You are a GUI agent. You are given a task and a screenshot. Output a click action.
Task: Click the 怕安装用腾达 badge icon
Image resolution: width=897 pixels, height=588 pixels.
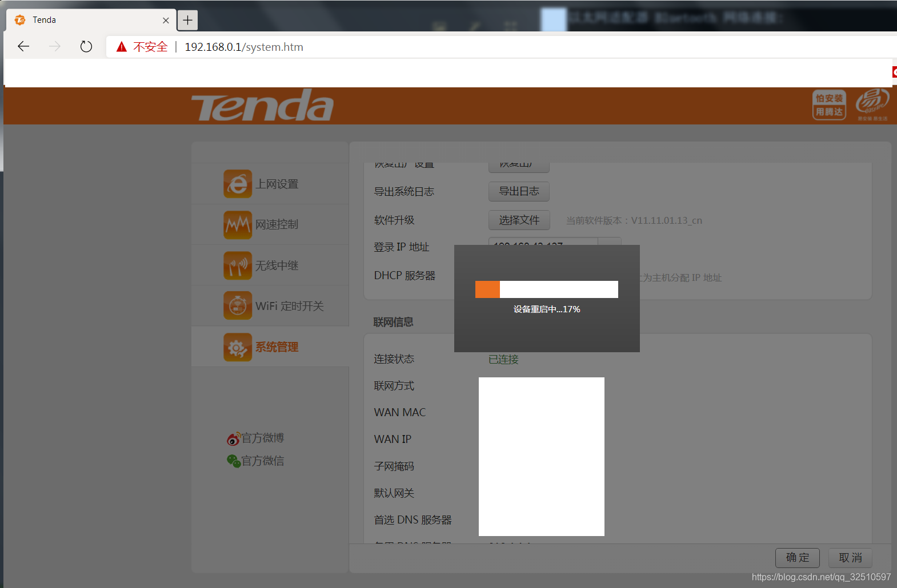pos(829,105)
